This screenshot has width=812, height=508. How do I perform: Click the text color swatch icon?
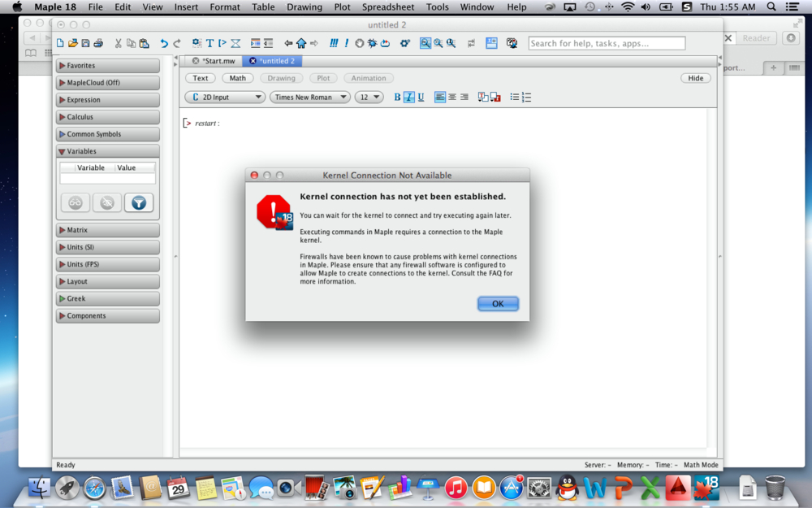tap(482, 98)
